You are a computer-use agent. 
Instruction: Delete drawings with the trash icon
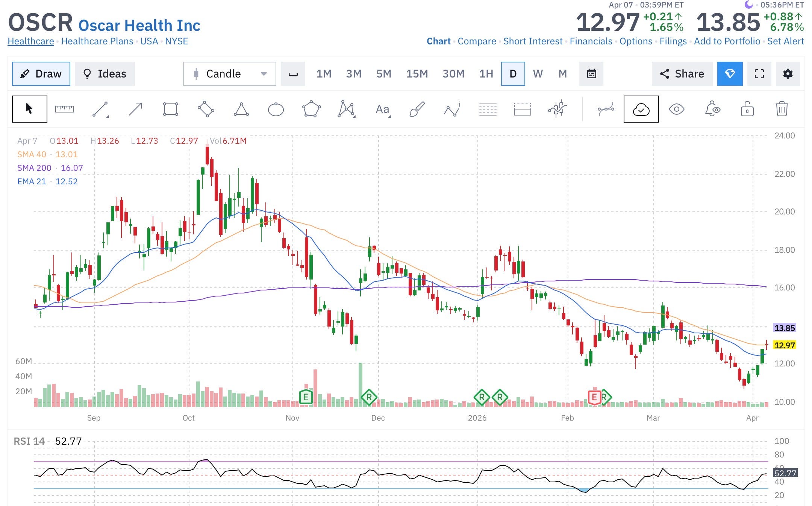tap(782, 109)
